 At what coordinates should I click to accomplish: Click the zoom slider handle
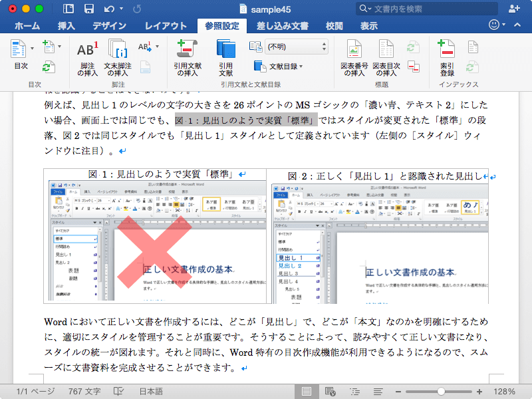click(x=441, y=392)
